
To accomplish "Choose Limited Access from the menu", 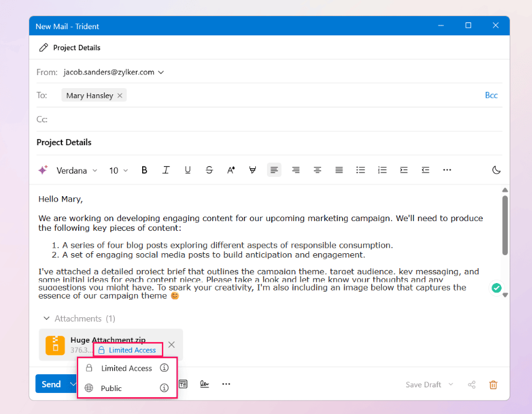I will [x=126, y=368].
